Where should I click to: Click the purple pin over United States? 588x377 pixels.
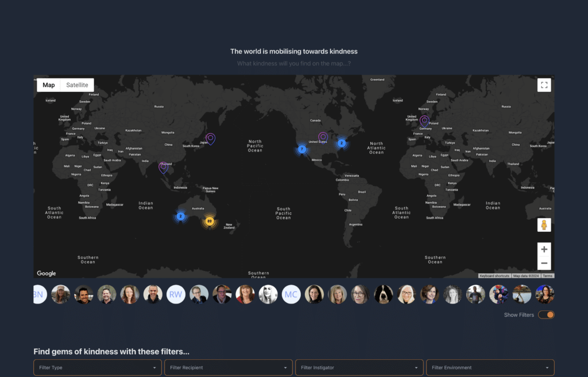323,137
